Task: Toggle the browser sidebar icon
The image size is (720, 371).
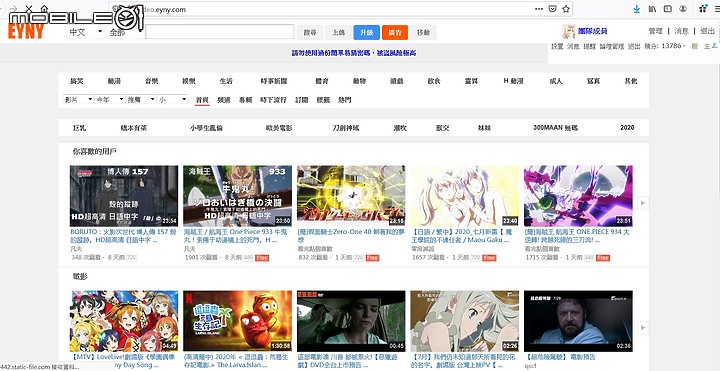Action: point(668,9)
